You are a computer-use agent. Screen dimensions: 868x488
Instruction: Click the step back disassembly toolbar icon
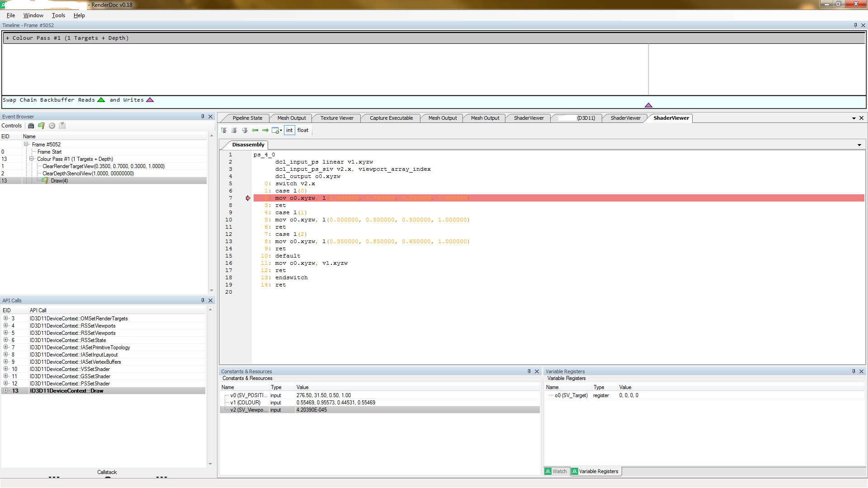pos(224,130)
